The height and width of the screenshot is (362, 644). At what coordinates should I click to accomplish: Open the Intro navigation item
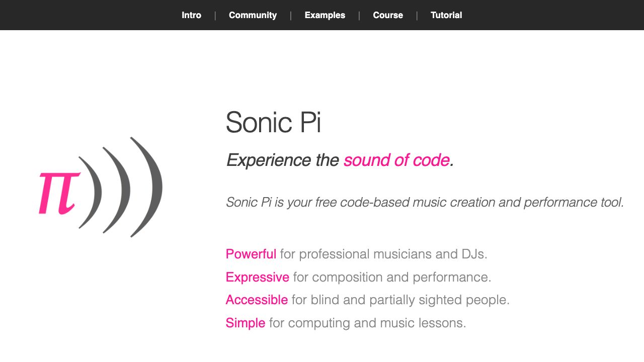(x=192, y=15)
